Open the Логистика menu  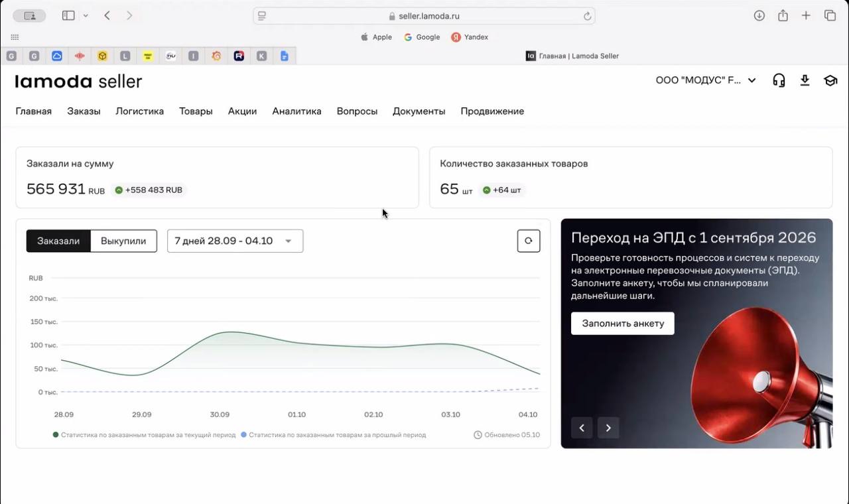click(139, 111)
